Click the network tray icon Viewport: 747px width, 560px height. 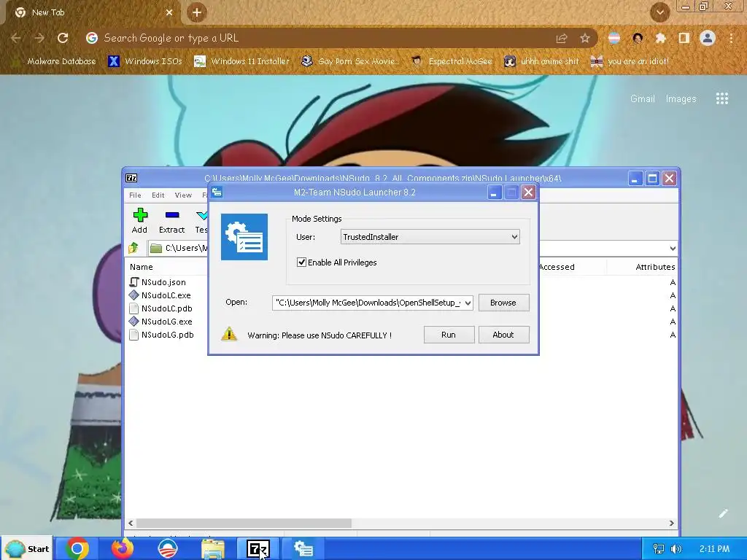659,549
